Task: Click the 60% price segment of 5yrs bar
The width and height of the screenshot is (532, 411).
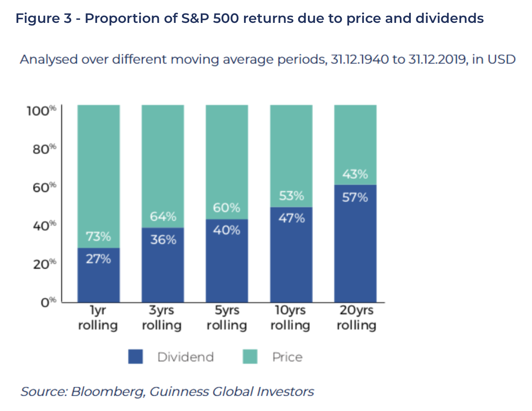Action: [227, 161]
